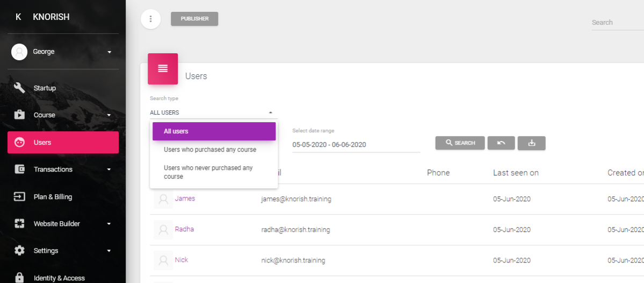644x283 pixels.
Task: Choose Users who never purchased any course
Action: 214,172
